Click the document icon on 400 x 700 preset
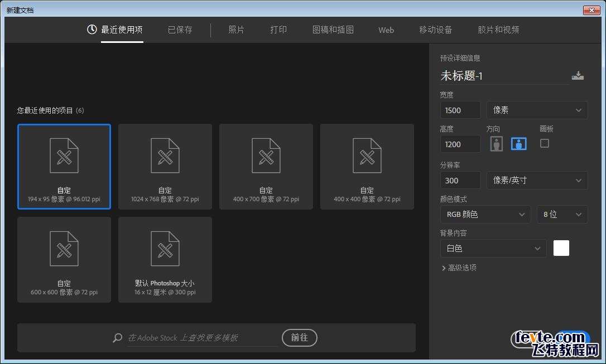Image resolution: width=606 pixels, height=364 pixels. pos(266,156)
